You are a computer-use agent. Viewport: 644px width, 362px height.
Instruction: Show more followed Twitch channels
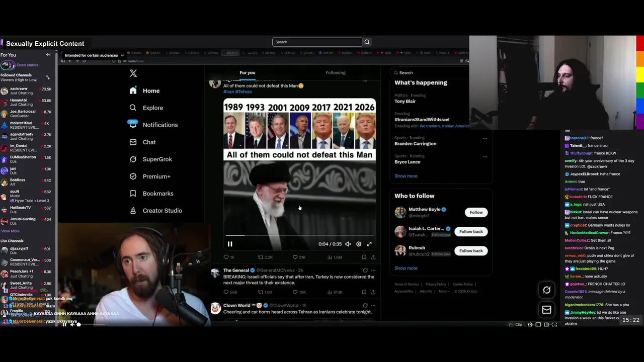coord(10,231)
